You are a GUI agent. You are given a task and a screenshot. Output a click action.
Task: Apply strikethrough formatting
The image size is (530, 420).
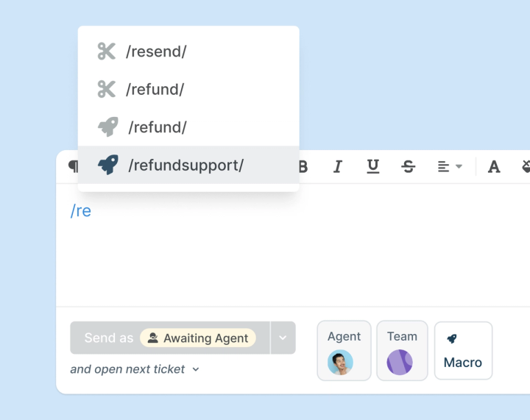[x=409, y=167]
